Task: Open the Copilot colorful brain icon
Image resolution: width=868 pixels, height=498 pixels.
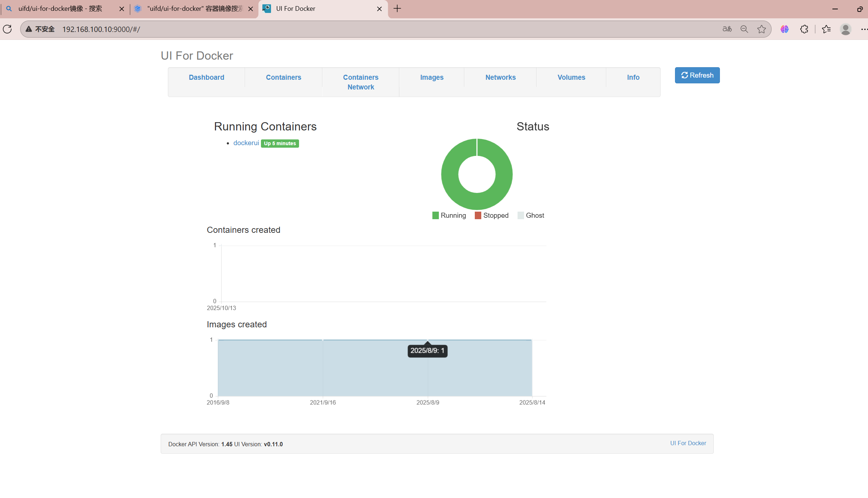Action: click(785, 29)
